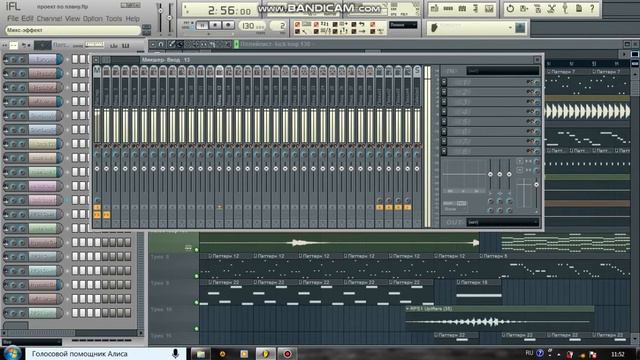The height and width of the screenshot is (360, 640).
Task: Click the 130 tempo display
Action: pos(252,26)
